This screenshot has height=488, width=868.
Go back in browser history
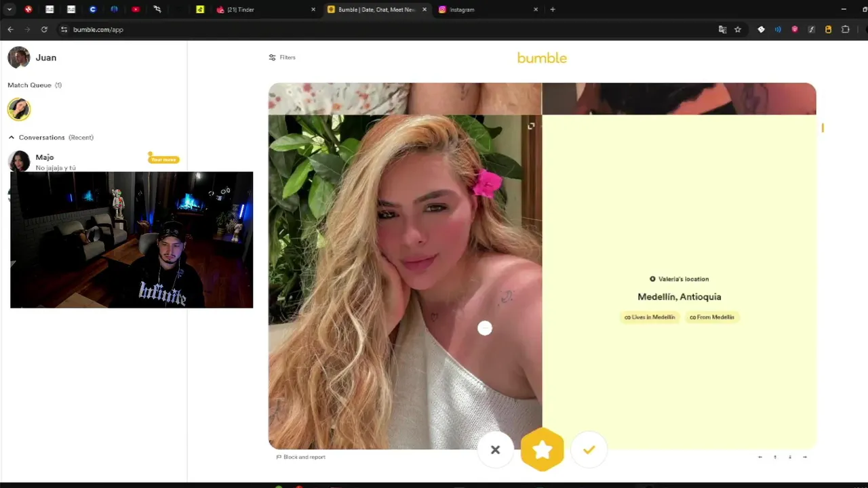tap(10, 29)
